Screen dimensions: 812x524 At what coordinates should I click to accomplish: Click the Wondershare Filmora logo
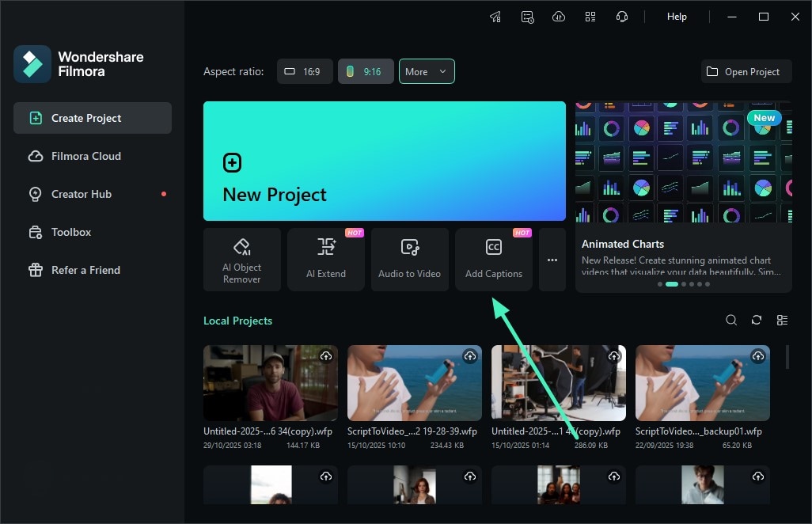click(x=32, y=64)
